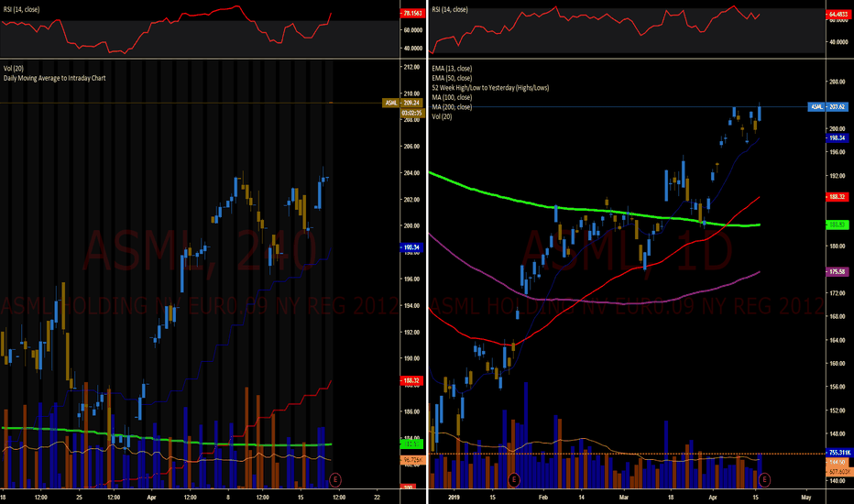
Task: Click the green 183.53 label on daily chart axis
Action: (x=838, y=225)
